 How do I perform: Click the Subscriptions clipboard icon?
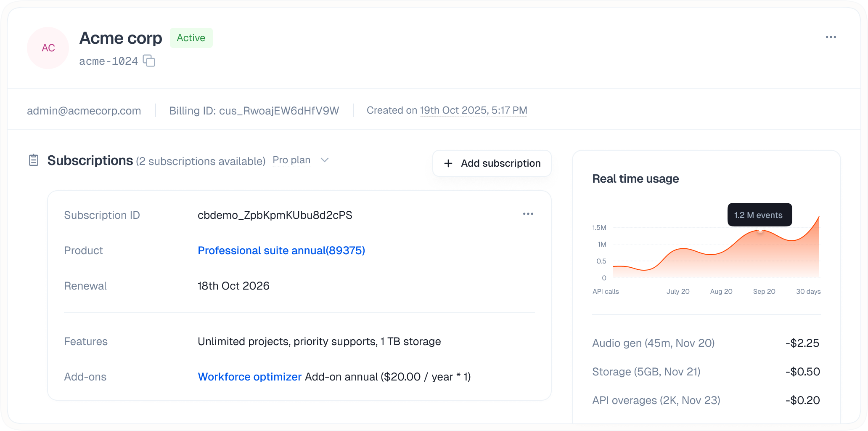(x=33, y=160)
